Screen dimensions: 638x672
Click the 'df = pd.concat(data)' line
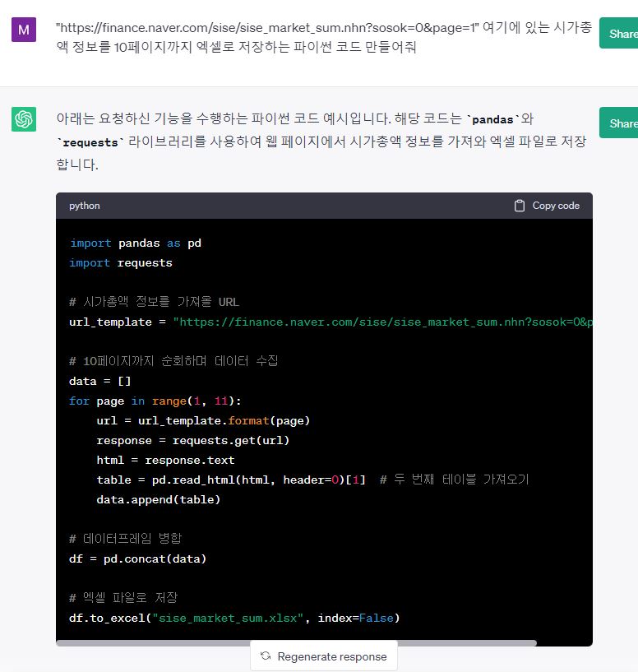click(137, 558)
